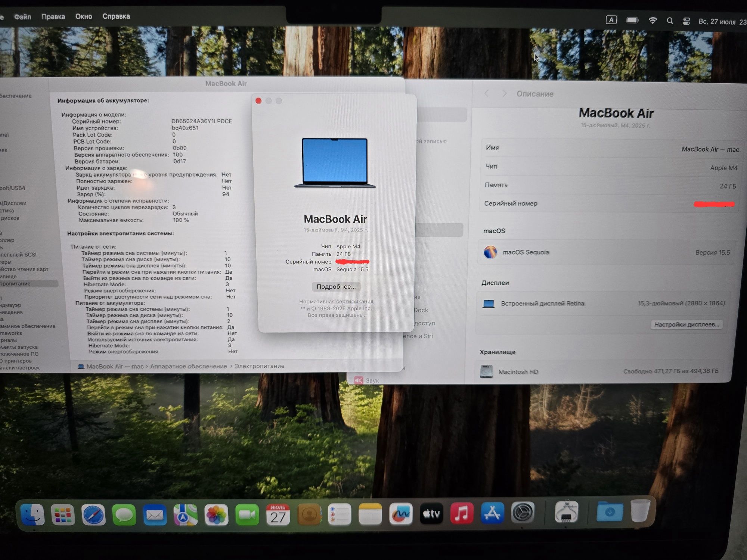The image size is (747, 560).
Task: Open Spotlight search in menu bar
Action: click(x=670, y=21)
